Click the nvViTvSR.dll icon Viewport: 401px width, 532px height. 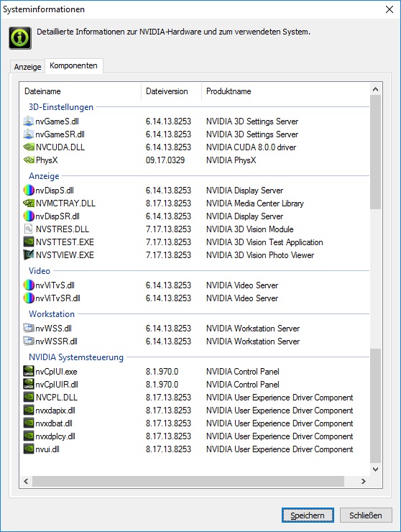29,298
